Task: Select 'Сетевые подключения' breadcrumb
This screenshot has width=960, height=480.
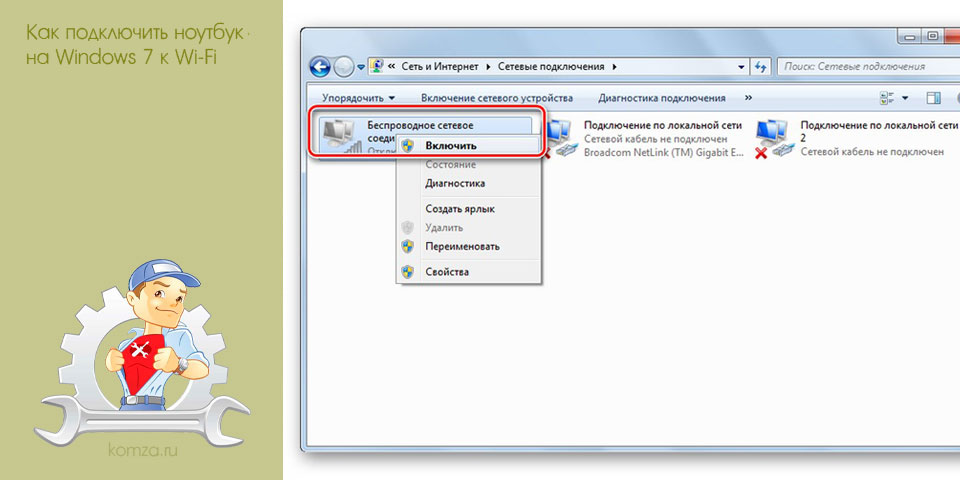Action: (551, 66)
